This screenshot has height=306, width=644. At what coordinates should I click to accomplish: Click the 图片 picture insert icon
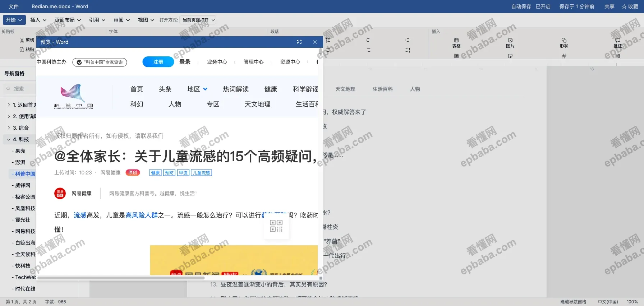510,43
